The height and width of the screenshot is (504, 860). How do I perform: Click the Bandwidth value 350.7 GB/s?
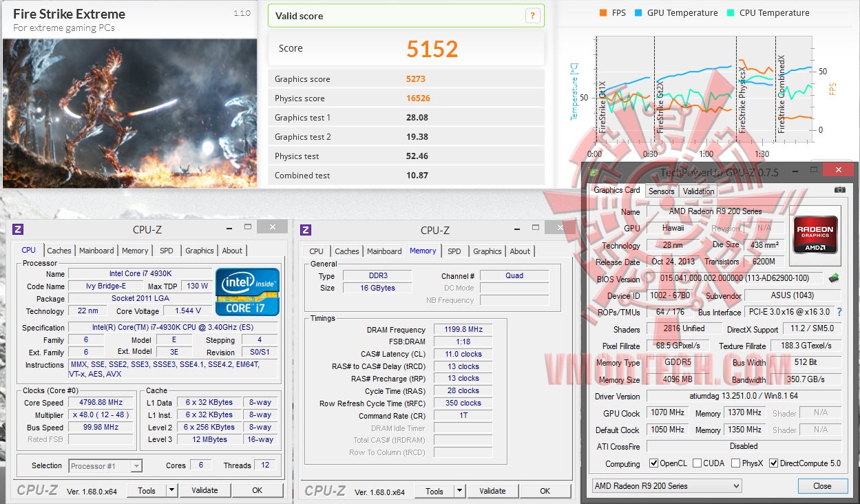pyautogui.click(x=806, y=379)
